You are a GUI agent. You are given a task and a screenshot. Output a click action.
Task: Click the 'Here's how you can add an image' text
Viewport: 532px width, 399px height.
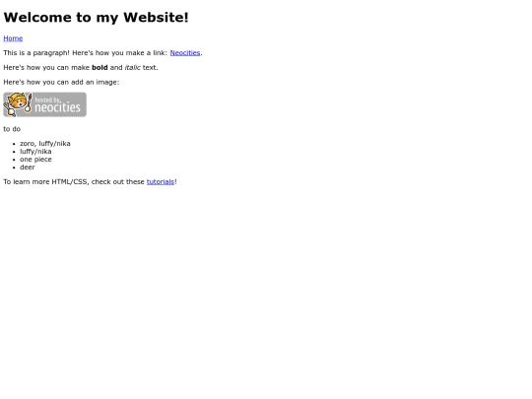[61, 82]
